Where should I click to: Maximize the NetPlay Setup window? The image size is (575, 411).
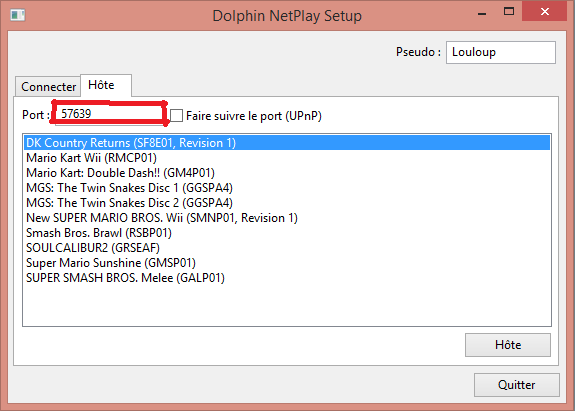coord(509,12)
